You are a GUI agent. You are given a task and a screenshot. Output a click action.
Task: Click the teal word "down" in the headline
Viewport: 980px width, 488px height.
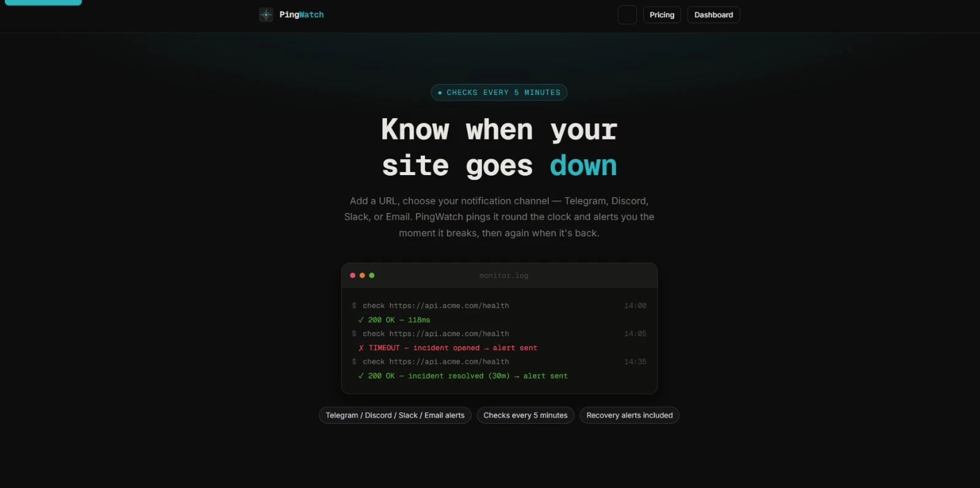point(583,166)
